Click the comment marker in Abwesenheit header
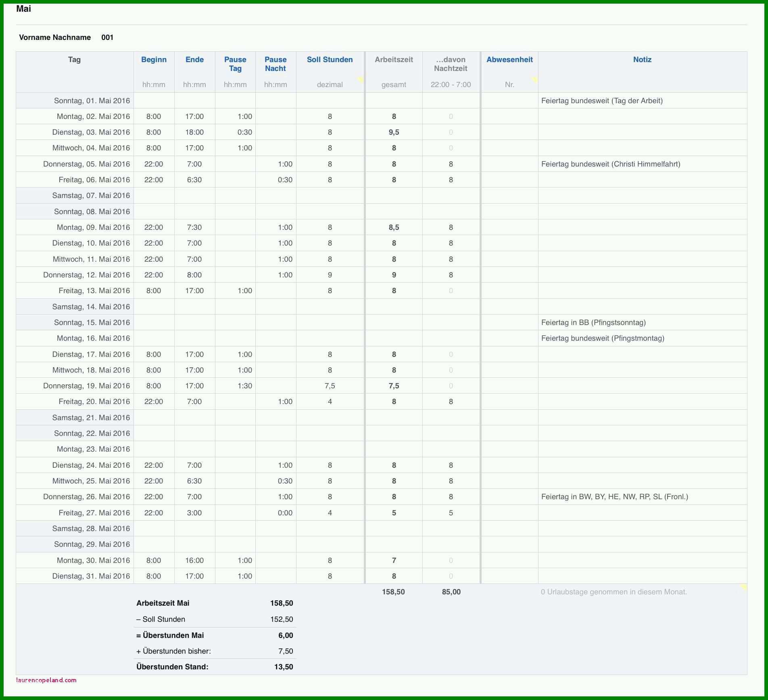Screen dimensions: 768x700 click(x=535, y=79)
